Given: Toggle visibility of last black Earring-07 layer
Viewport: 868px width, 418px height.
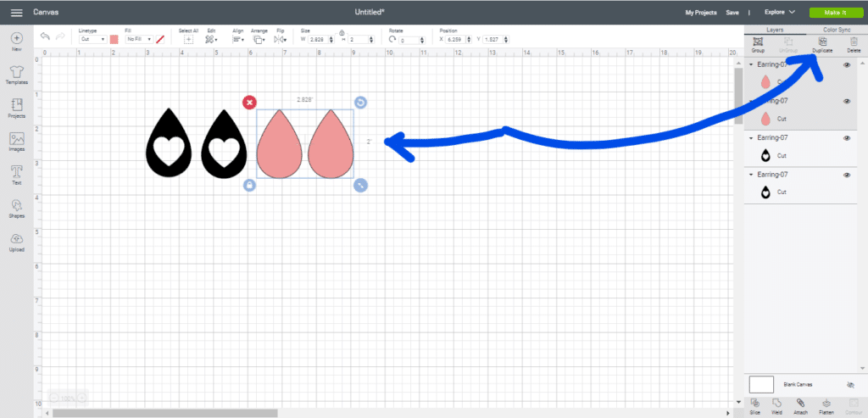Looking at the screenshot, I should point(847,175).
